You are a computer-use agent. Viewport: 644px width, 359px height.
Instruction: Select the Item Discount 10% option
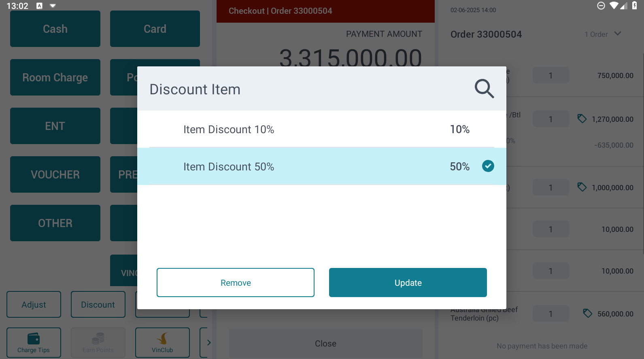tap(321, 130)
